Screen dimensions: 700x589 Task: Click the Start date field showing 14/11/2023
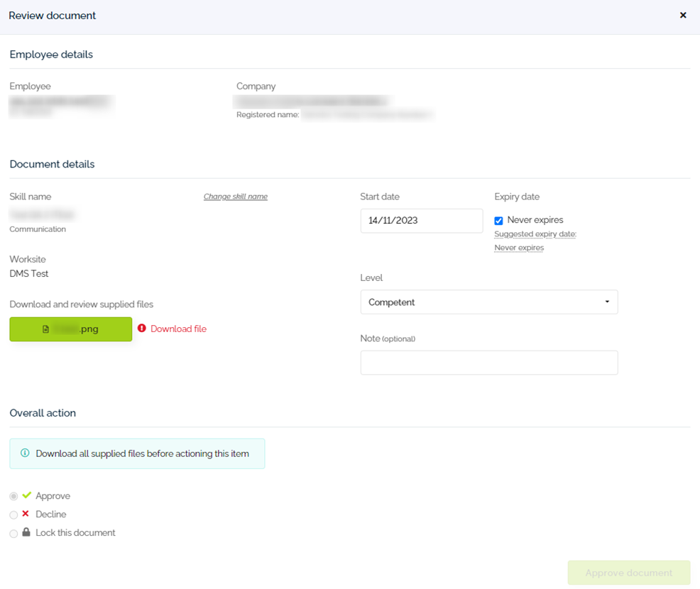(x=422, y=221)
